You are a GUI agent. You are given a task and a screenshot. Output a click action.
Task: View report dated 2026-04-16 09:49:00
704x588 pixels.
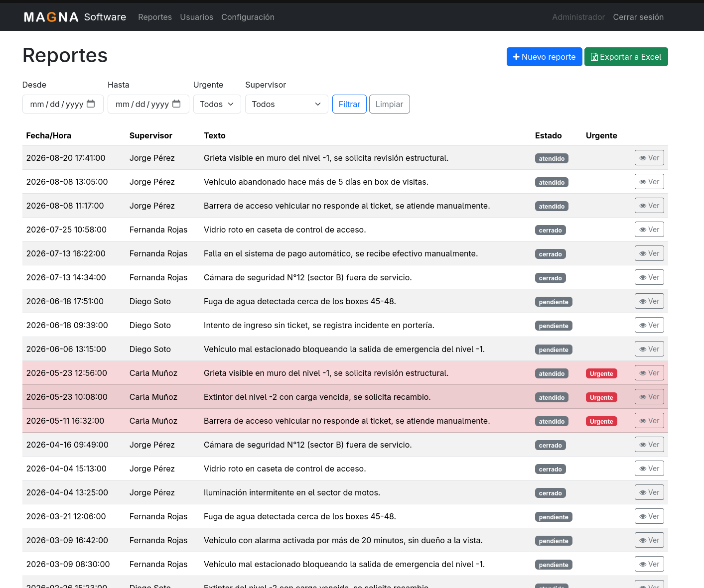(649, 445)
